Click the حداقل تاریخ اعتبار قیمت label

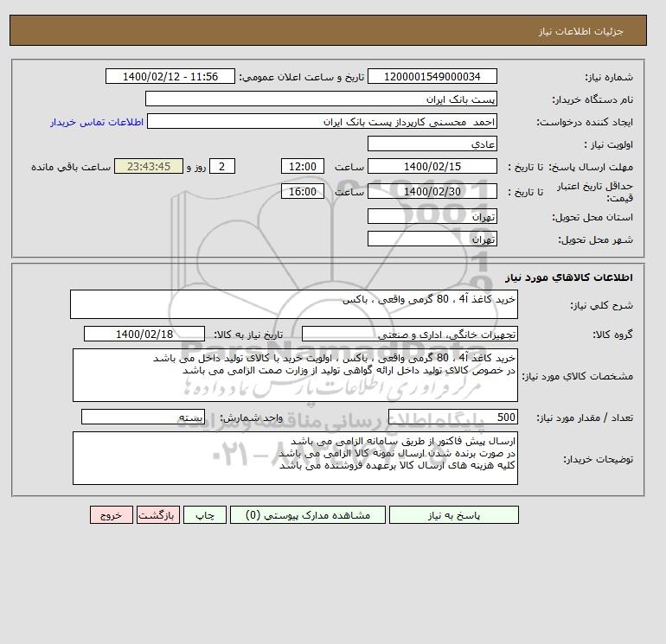click(595, 192)
